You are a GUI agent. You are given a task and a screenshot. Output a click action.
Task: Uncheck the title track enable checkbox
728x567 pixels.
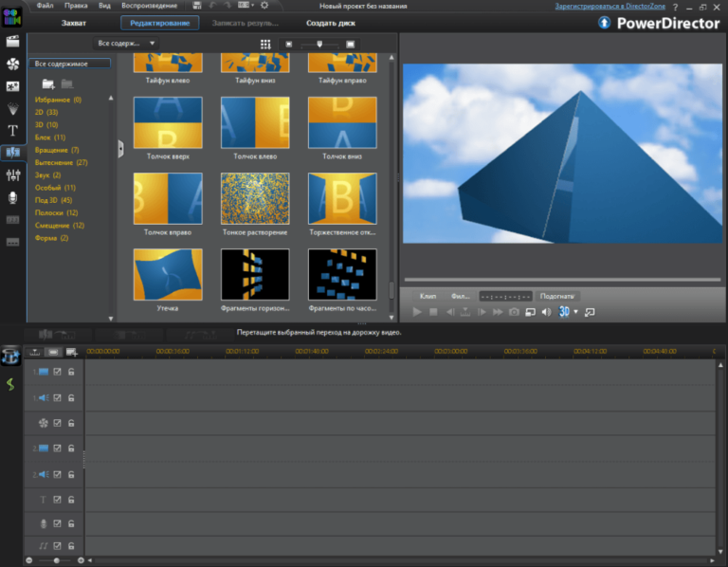pos(57,500)
